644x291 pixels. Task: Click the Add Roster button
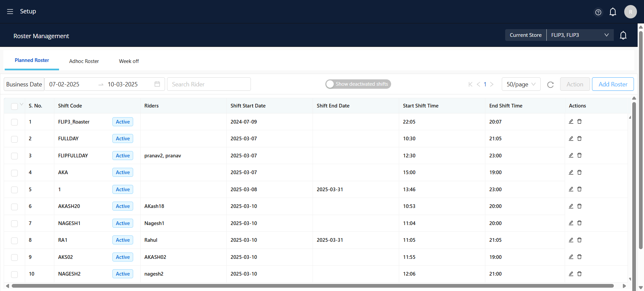click(613, 84)
